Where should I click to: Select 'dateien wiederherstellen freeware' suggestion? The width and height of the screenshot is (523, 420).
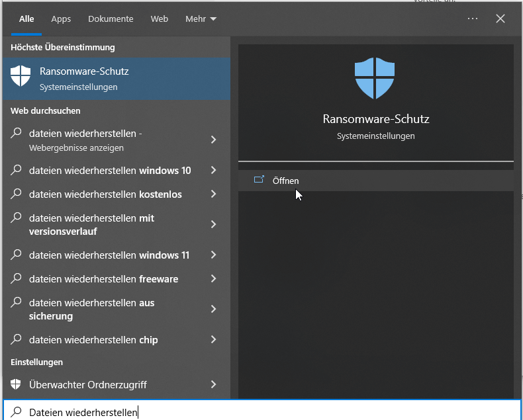coord(117,278)
